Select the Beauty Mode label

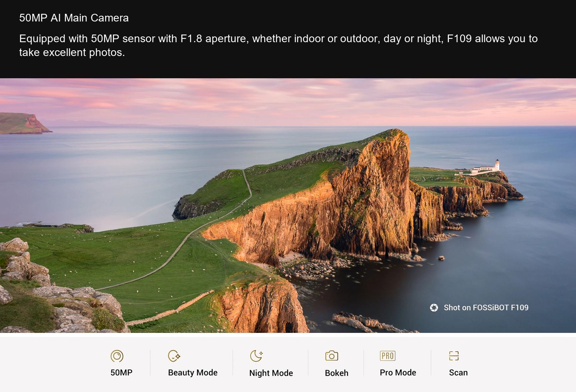[193, 373]
